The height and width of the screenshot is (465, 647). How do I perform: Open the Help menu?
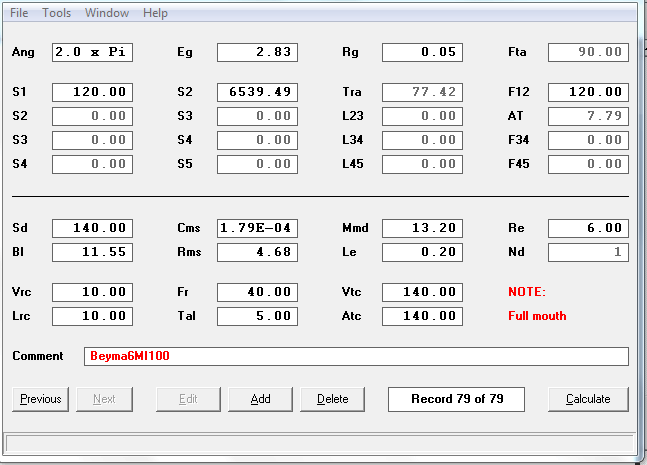click(155, 13)
